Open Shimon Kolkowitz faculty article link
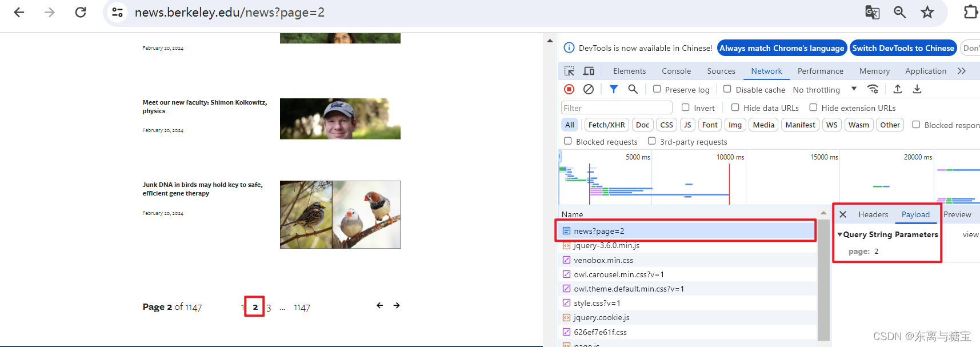Viewport: 980px width, 347px height. coord(205,106)
